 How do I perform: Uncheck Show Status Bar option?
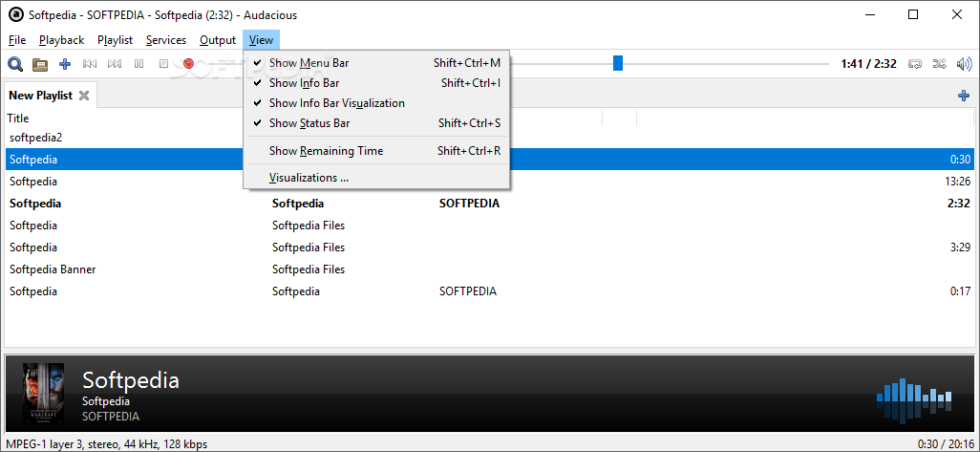377,123
